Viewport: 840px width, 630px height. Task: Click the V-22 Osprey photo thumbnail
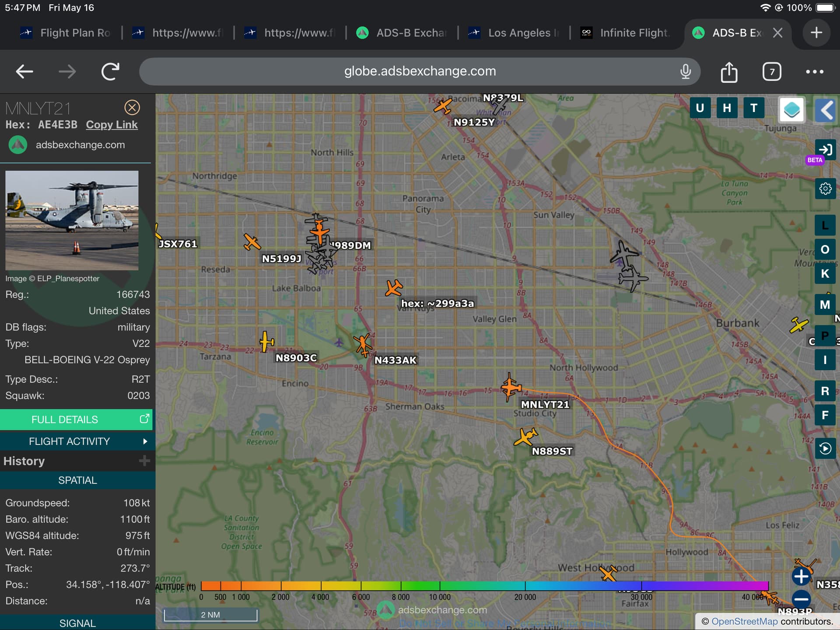tap(72, 220)
